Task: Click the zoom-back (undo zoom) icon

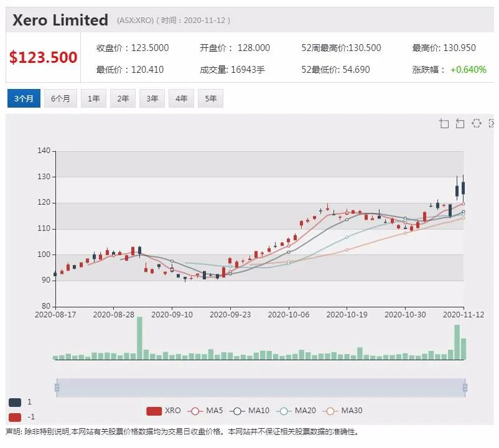Action: 460,123
